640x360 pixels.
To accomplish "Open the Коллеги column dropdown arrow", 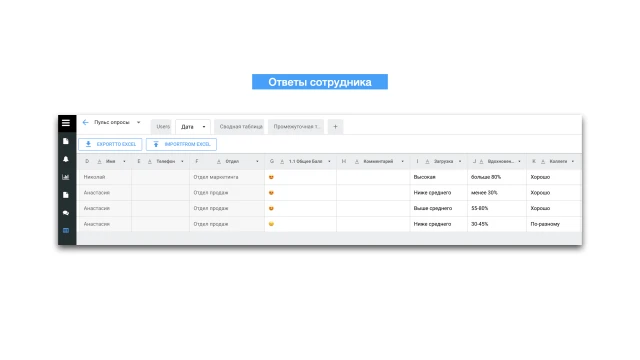I will coord(573,162).
